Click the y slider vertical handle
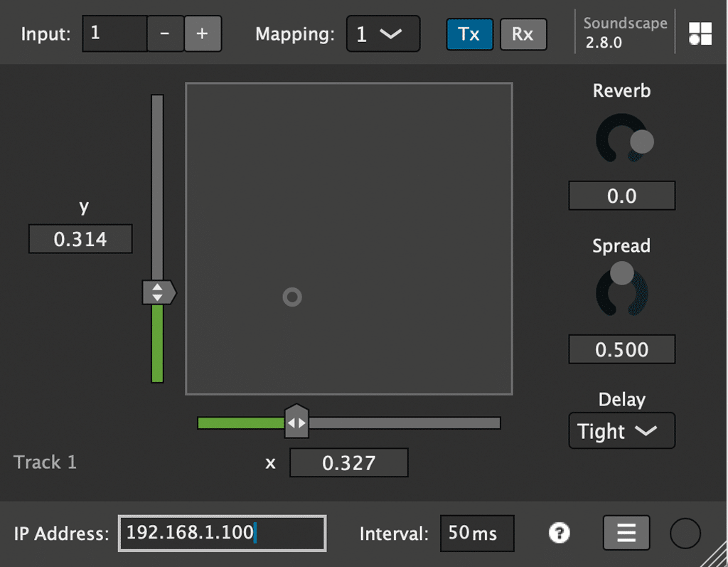Image resolution: width=728 pixels, height=567 pixels. [158, 292]
